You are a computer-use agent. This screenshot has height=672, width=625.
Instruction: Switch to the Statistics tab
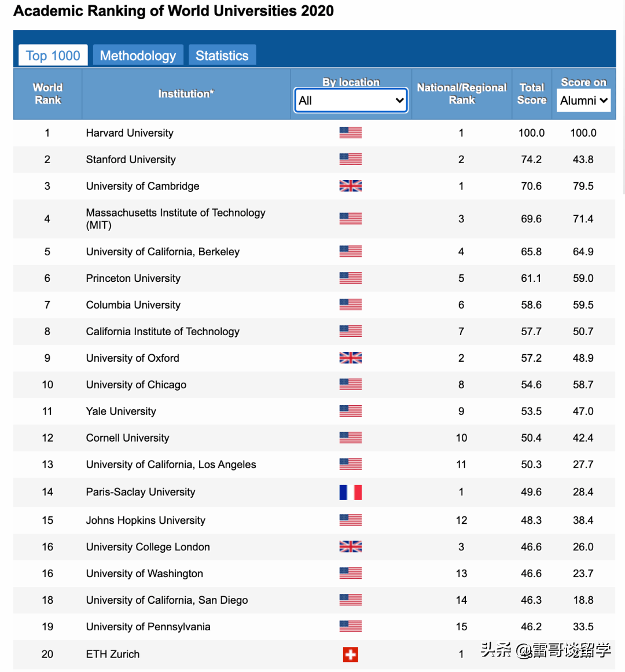point(222,56)
